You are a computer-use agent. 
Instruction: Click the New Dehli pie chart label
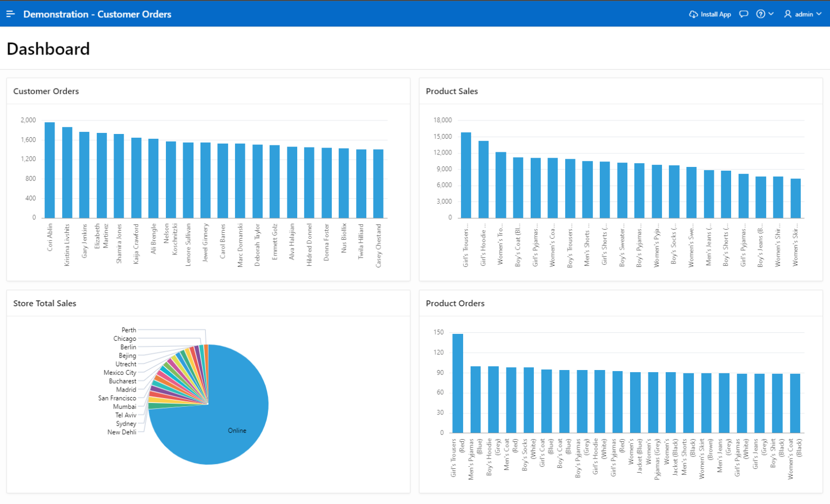(122, 432)
